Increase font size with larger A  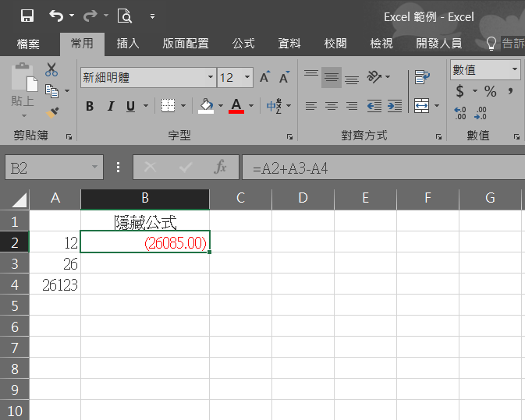click(265, 77)
